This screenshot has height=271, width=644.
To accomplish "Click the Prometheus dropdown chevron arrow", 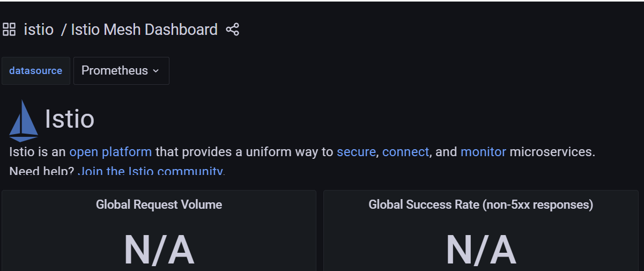I will tap(156, 71).
